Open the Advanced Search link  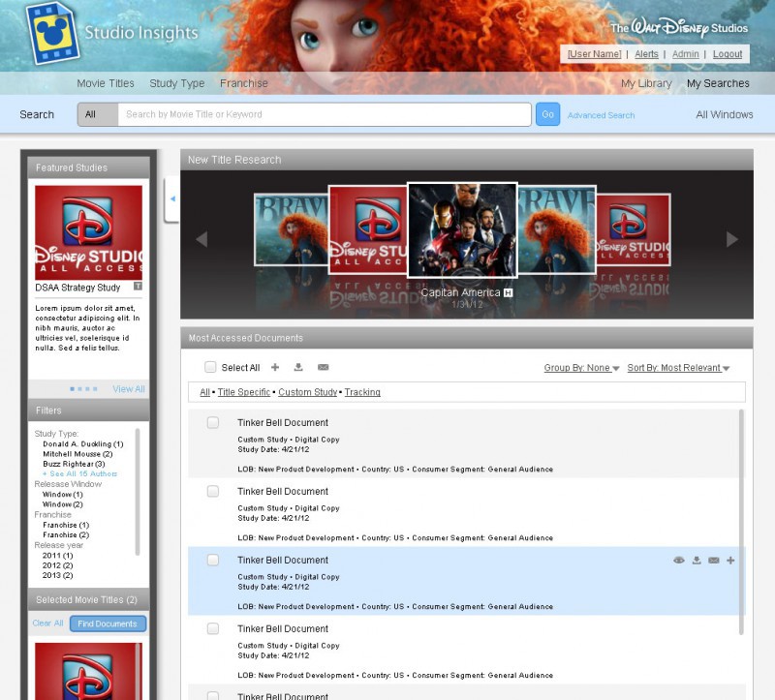tap(601, 115)
